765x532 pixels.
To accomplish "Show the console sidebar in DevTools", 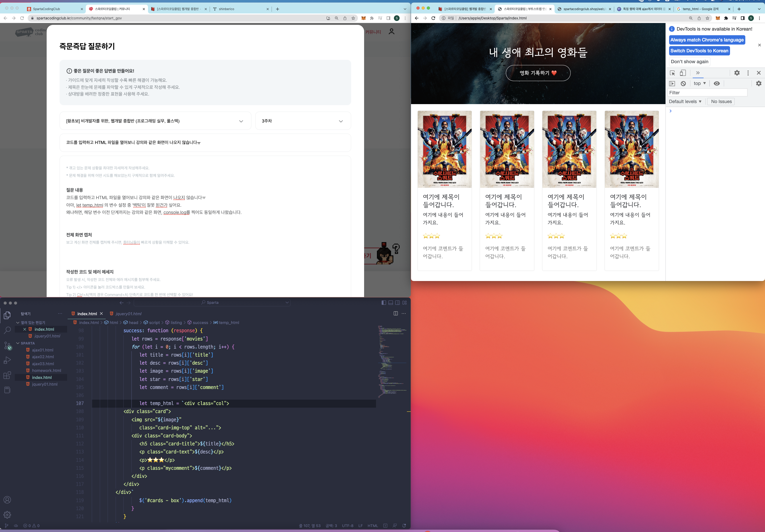I will (x=672, y=84).
